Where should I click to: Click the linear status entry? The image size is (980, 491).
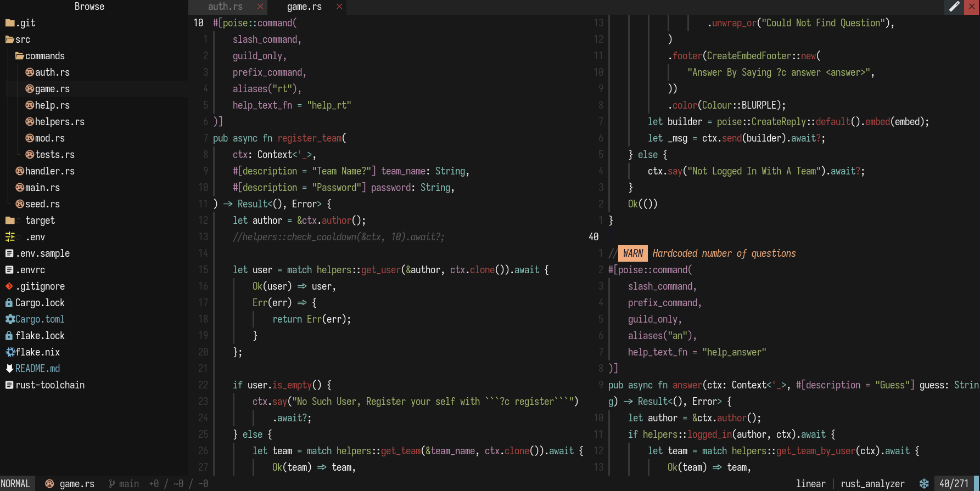tap(811, 484)
